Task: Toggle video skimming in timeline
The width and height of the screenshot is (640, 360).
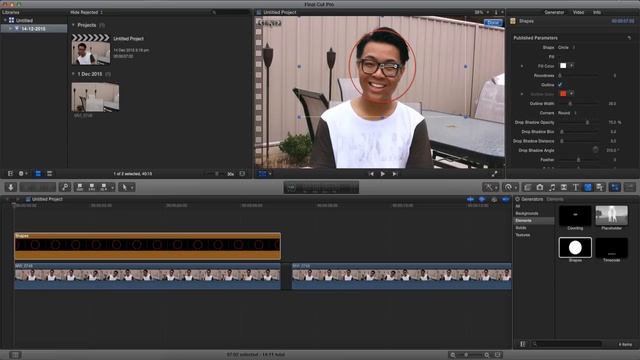Action: coord(471,199)
